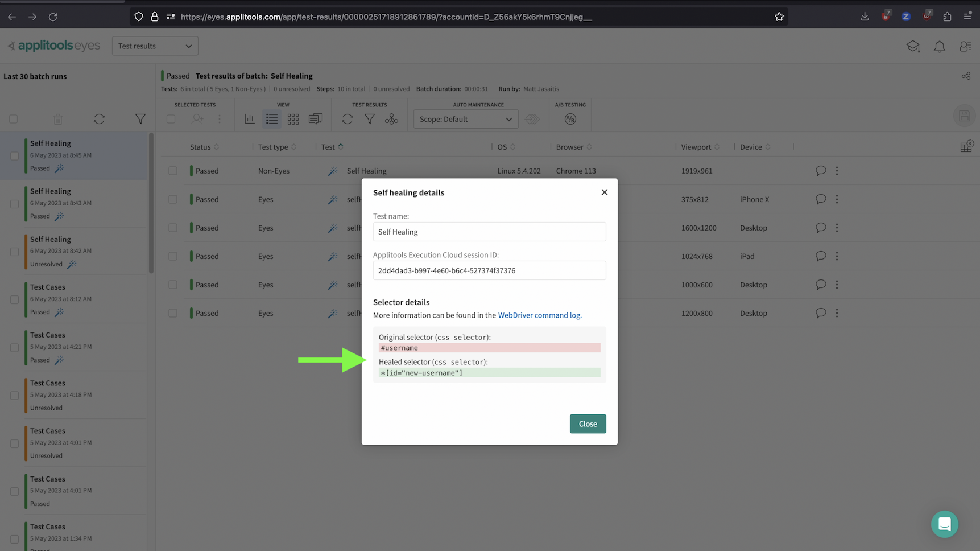The height and width of the screenshot is (551, 980).
Task: Select Test Cases batch from 4:21 PM
Action: (x=74, y=347)
